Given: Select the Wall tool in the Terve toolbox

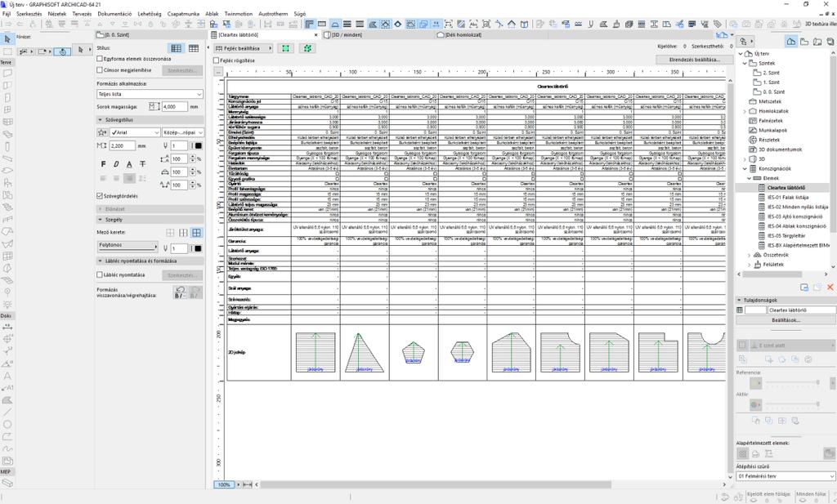Looking at the screenshot, I should (x=7, y=73).
